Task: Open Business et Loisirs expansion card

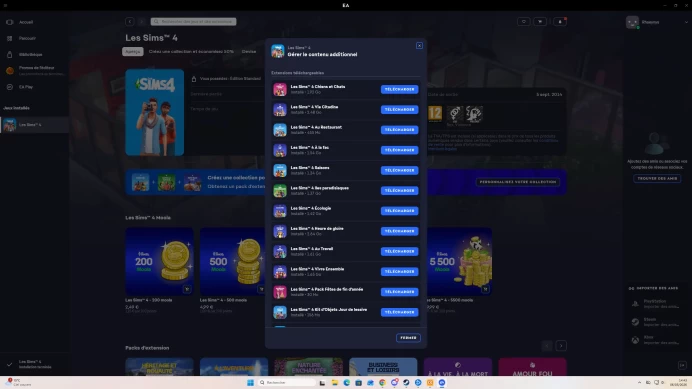Action: point(383,367)
